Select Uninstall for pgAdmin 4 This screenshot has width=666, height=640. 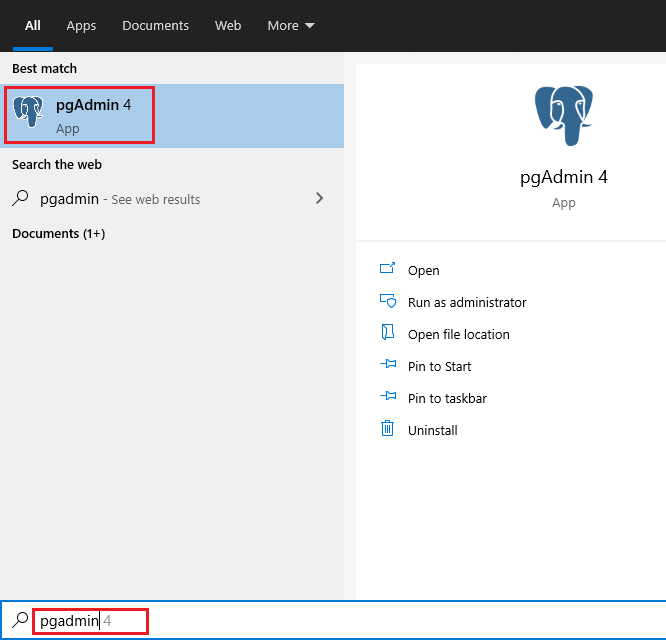click(433, 430)
